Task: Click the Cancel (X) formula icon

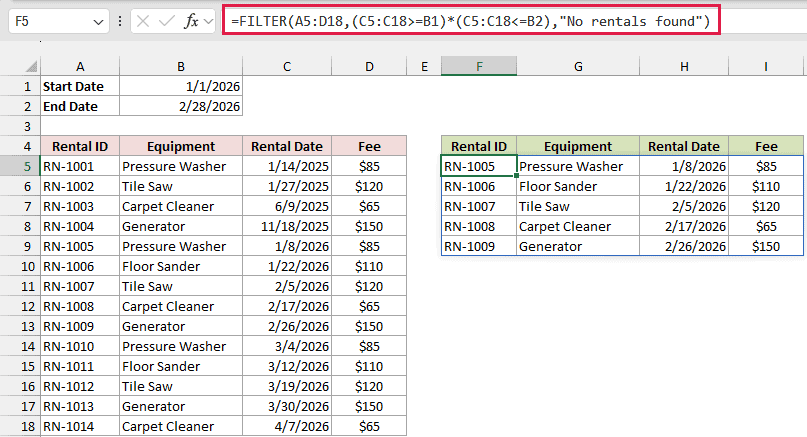Action: click(143, 22)
